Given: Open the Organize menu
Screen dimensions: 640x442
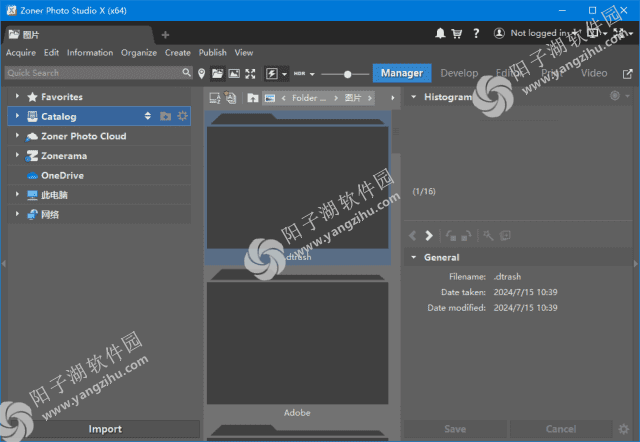Looking at the screenshot, I should [139, 53].
